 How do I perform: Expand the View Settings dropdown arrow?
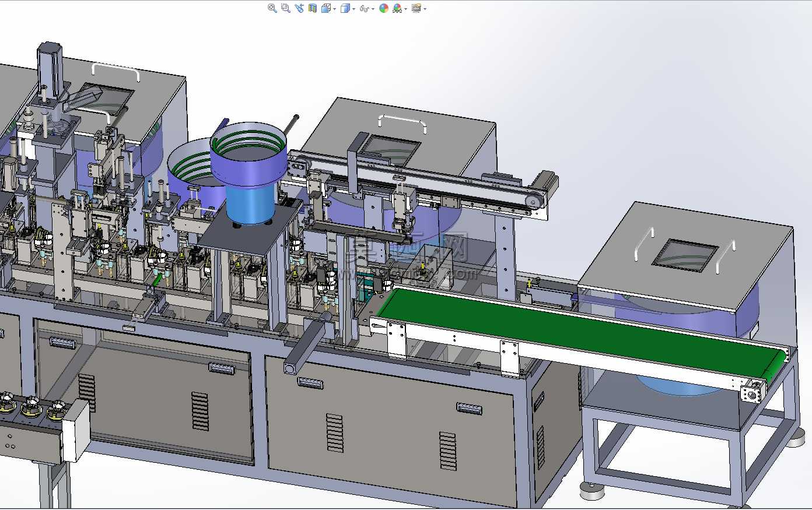[425, 9]
